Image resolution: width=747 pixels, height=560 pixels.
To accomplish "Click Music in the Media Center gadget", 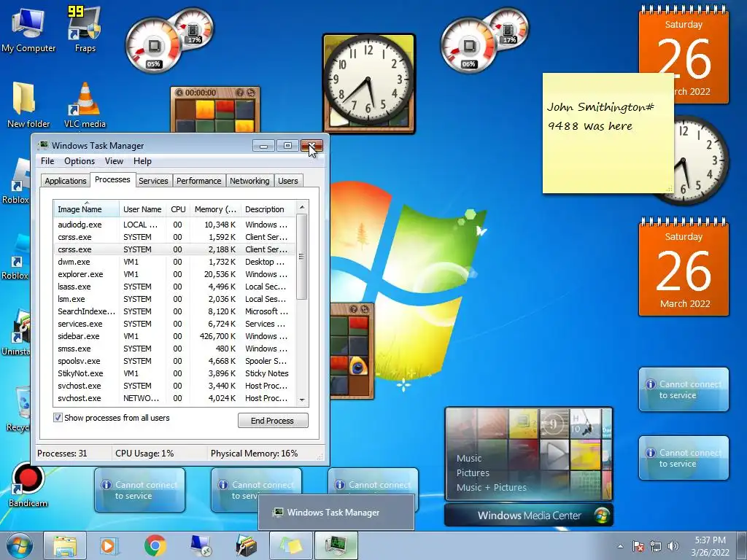I will click(x=469, y=458).
